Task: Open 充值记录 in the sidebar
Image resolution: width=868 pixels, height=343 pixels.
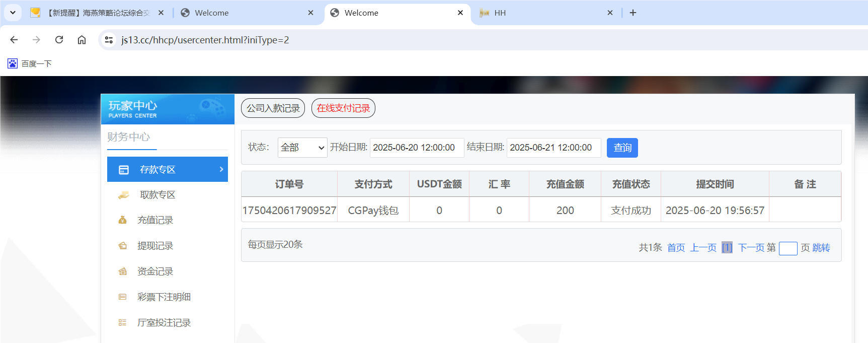Action: (155, 220)
